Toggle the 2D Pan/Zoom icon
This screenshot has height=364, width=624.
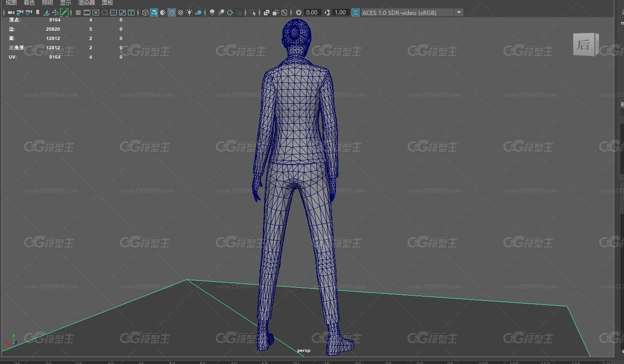pos(55,13)
